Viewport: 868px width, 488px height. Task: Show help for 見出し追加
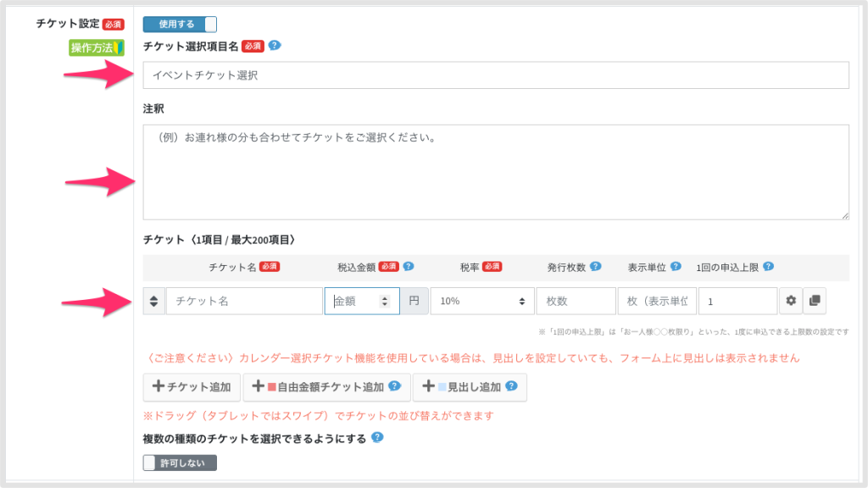pyautogui.click(x=511, y=386)
